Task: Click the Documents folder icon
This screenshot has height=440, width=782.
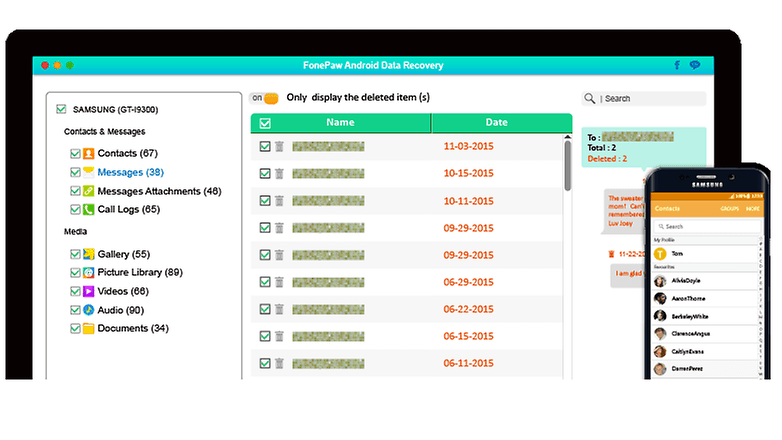Action: coord(89,328)
